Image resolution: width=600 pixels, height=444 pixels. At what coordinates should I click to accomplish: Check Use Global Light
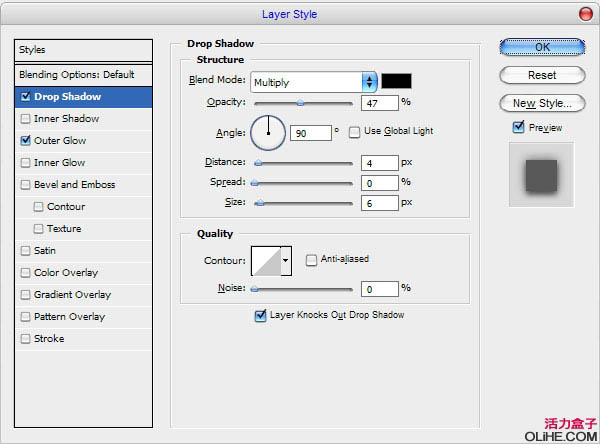tap(354, 132)
